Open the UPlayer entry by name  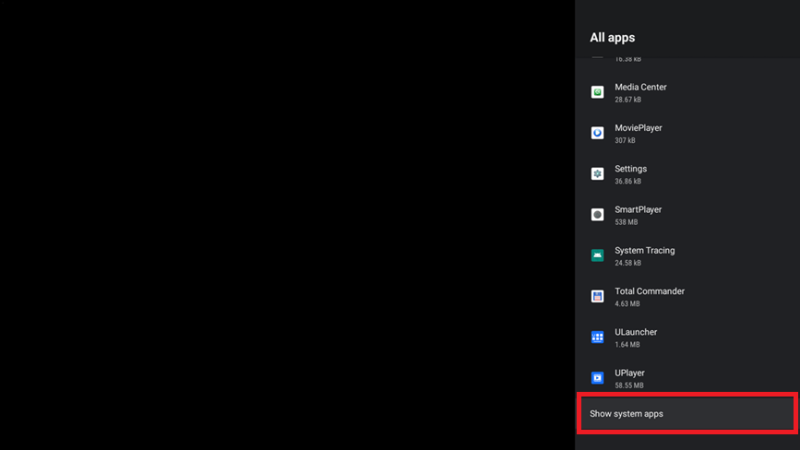point(630,373)
